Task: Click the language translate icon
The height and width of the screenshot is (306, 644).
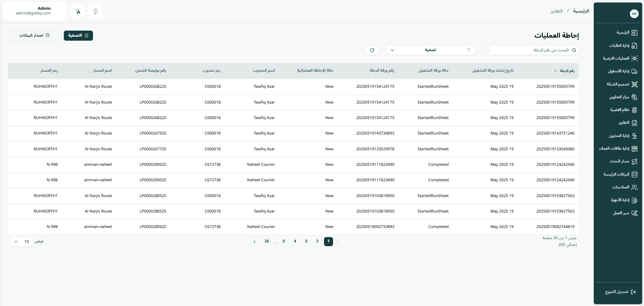Action: [78, 11]
